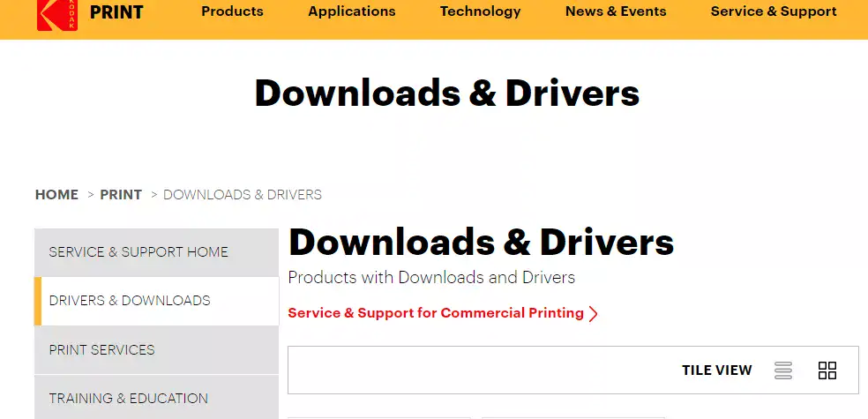
Task: Click 'Products with Downloads and Drivers' subtitle
Action: [431, 277]
